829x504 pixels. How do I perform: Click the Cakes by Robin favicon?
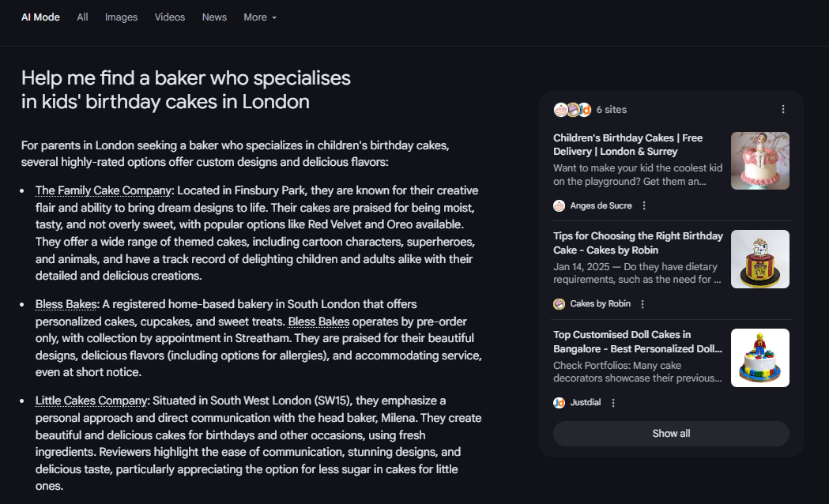pos(559,304)
